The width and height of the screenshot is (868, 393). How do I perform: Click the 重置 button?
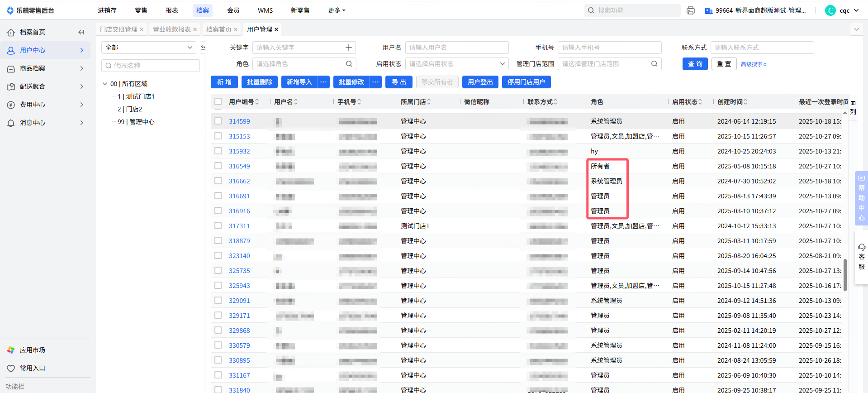point(724,64)
